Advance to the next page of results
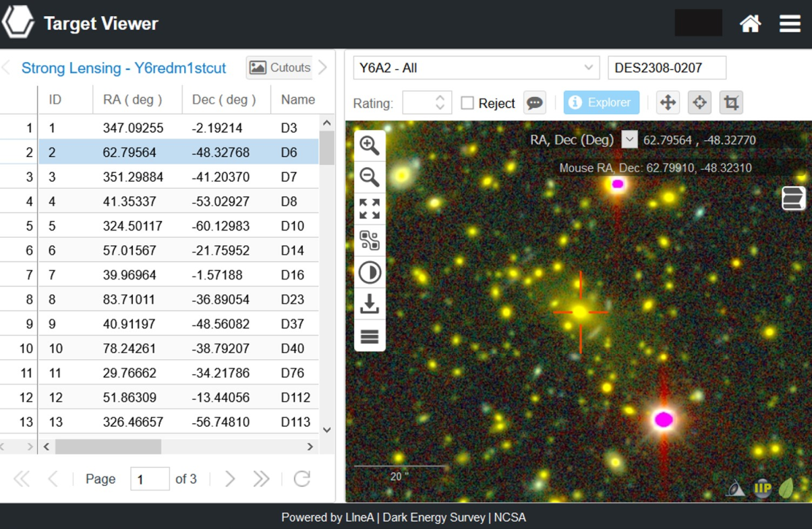 pyautogui.click(x=230, y=479)
